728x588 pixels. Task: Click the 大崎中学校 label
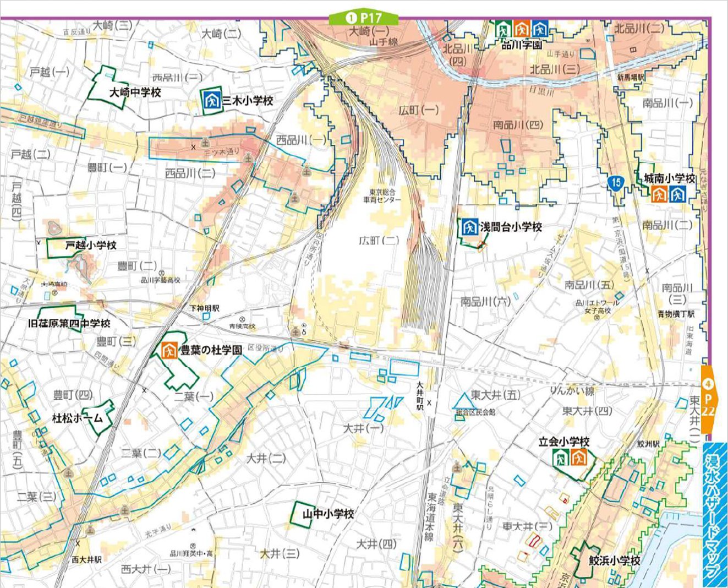pos(135,92)
